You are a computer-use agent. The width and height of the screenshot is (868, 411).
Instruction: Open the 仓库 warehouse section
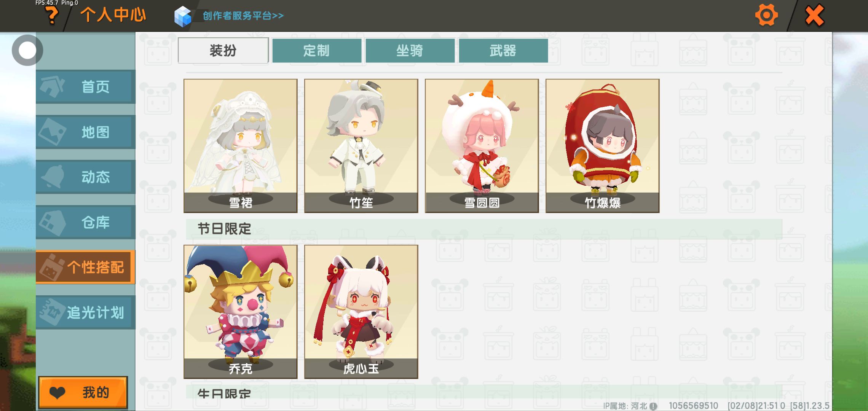[86, 222]
